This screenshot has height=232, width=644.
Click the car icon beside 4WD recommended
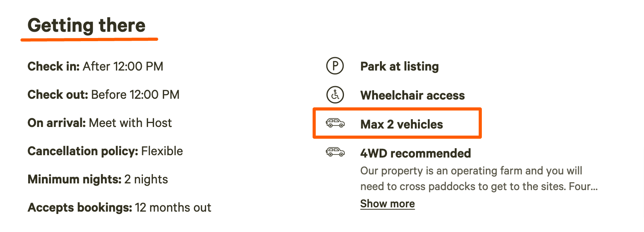point(335,152)
